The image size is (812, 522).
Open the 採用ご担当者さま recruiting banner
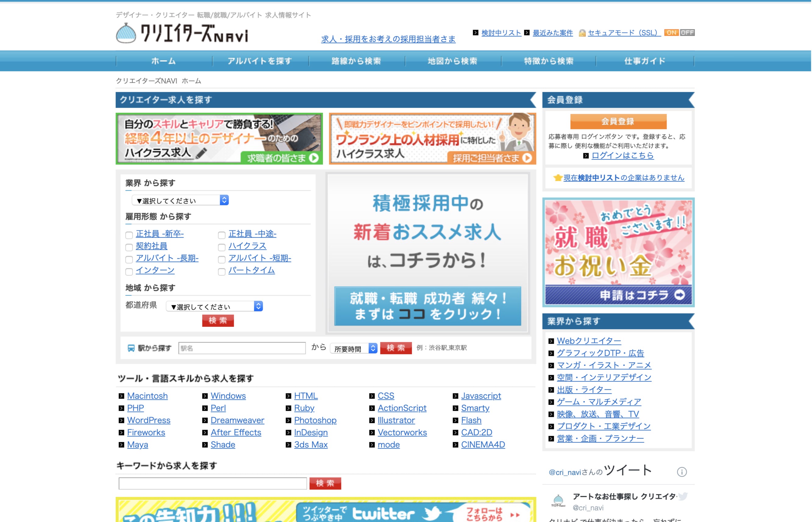click(x=432, y=139)
